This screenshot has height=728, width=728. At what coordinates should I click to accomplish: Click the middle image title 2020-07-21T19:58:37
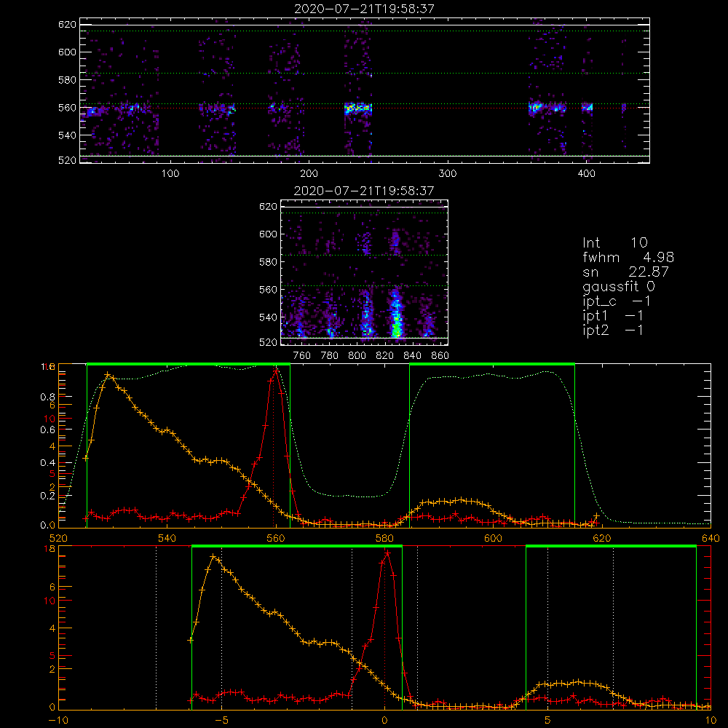tap(364, 191)
